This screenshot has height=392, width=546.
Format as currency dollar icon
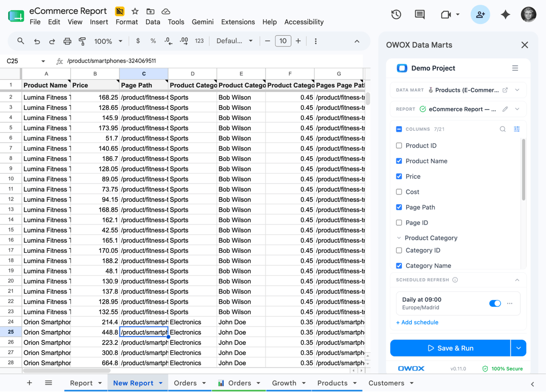(138, 41)
